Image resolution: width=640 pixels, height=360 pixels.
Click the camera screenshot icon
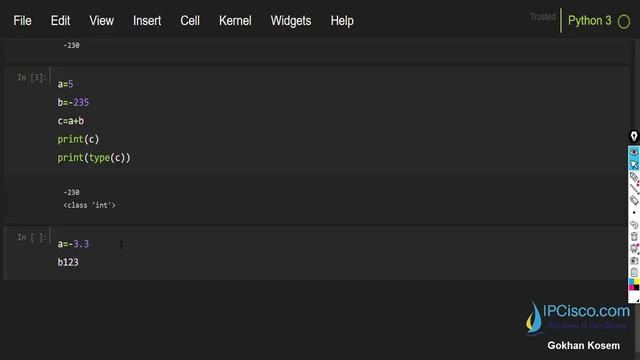[634, 260]
